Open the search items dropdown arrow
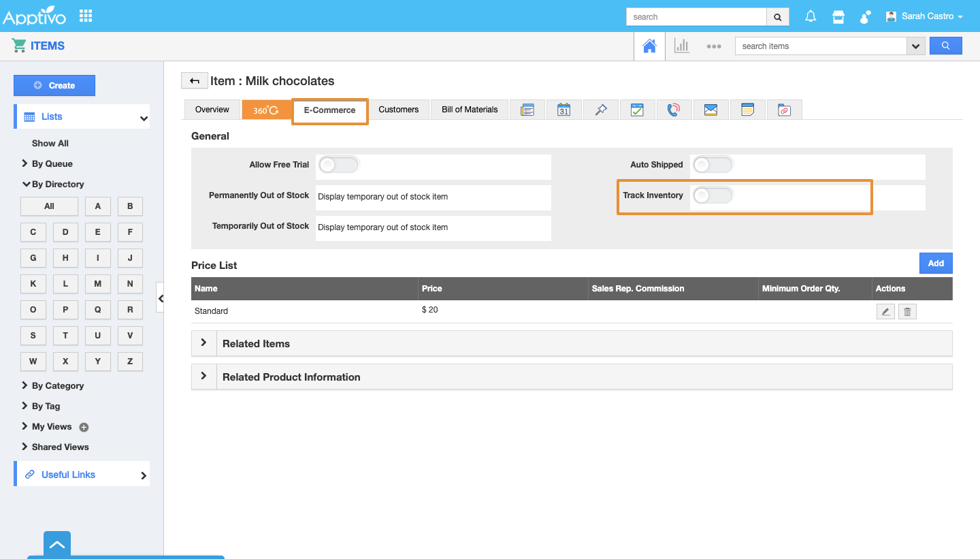980x559 pixels. tap(915, 46)
